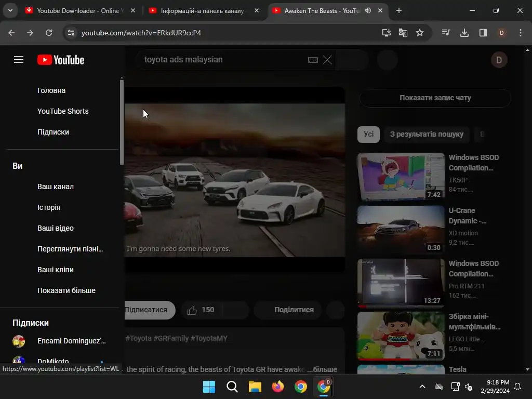This screenshot has height=399, width=532.
Task: Open the account avatar in YouTube header
Action: pos(499,60)
